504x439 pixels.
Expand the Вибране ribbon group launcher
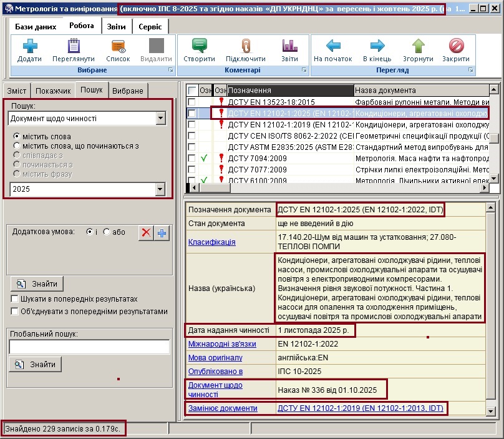click(x=170, y=71)
